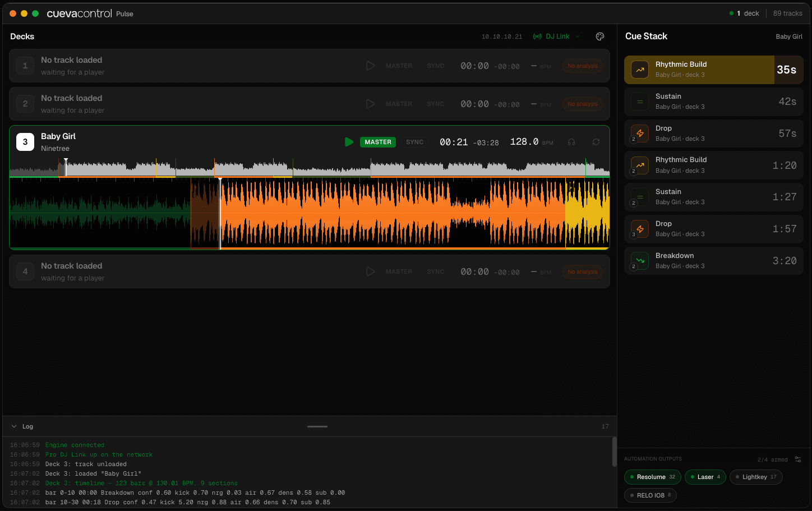The height and width of the screenshot is (511, 812).
Task: Click the '89 tracks' status text
Action: tap(788, 13)
